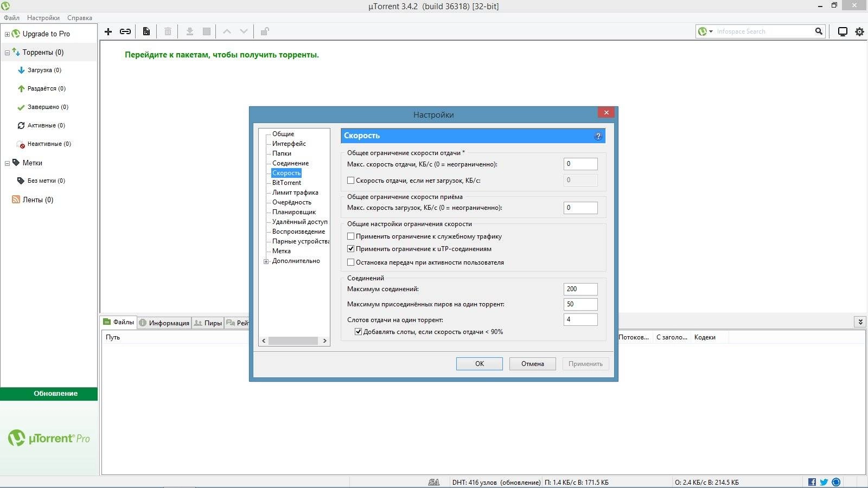This screenshot has height=488, width=868.
Task: Click the round blue status bar icon
Action: pos(836,482)
